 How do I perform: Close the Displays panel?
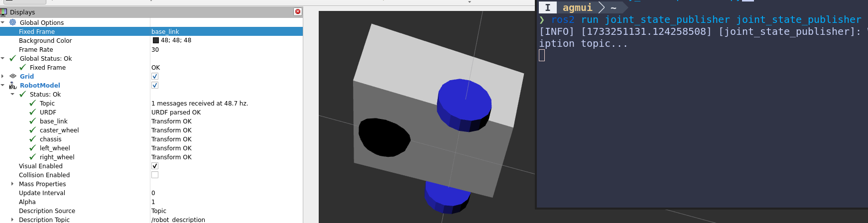[298, 11]
